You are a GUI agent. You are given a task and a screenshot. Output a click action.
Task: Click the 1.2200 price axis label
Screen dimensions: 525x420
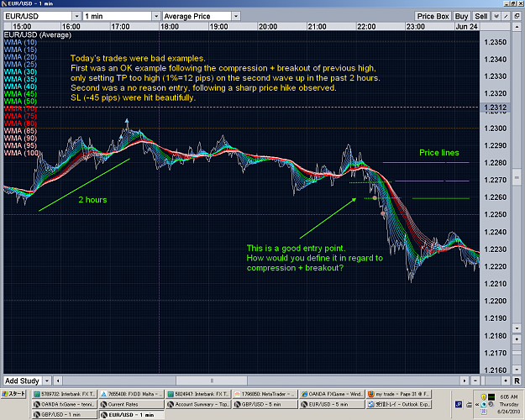(x=496, y=301)
